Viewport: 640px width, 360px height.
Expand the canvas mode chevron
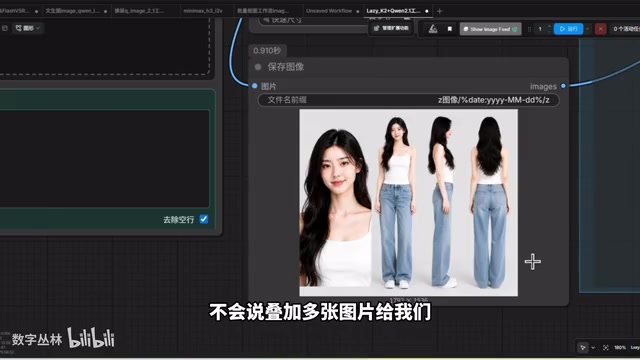pos(593,348)
